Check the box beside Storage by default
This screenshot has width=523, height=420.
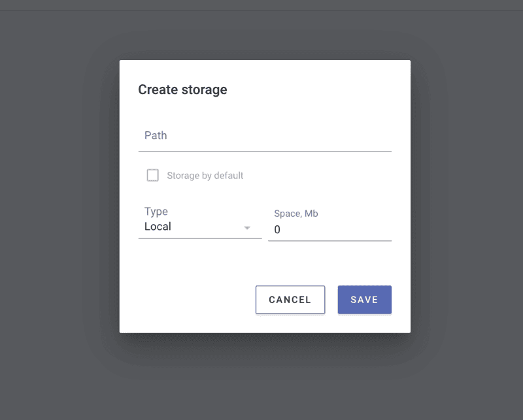[152, 175]
